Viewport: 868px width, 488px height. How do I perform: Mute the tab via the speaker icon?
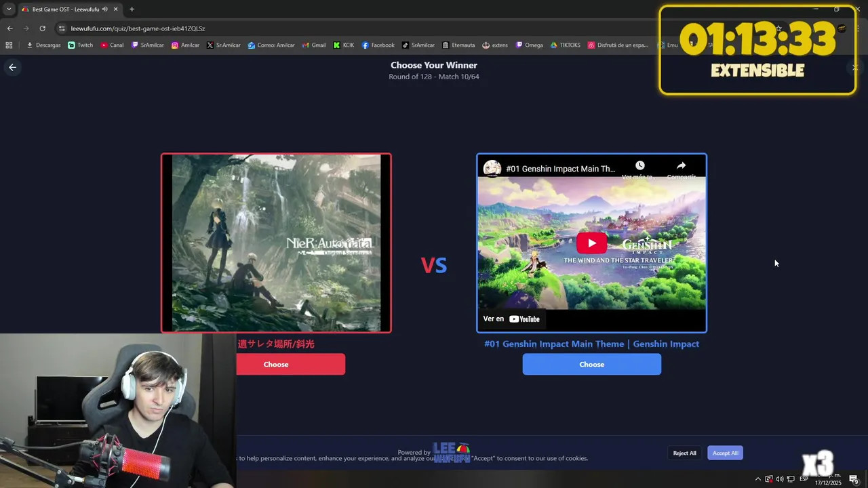pos(104,9)
